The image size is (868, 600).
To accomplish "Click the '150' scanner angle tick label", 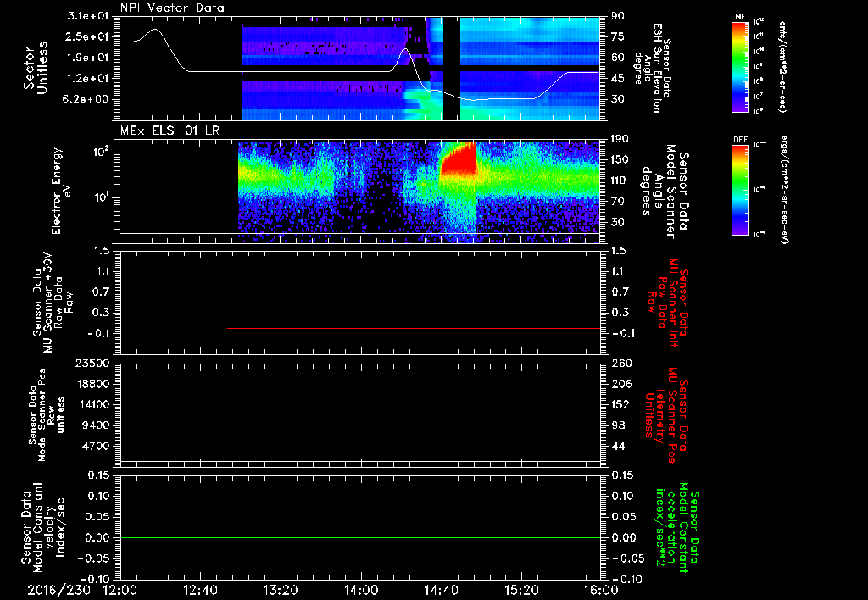I will tap(620, 160).
